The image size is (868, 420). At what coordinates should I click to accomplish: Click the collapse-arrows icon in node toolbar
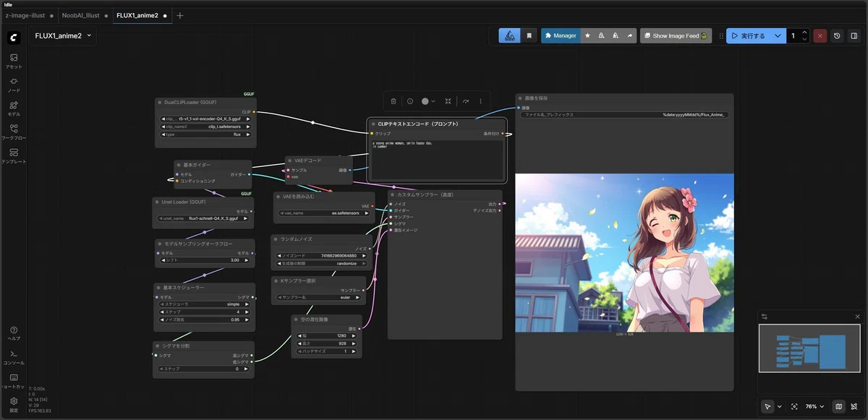[448, 101]
